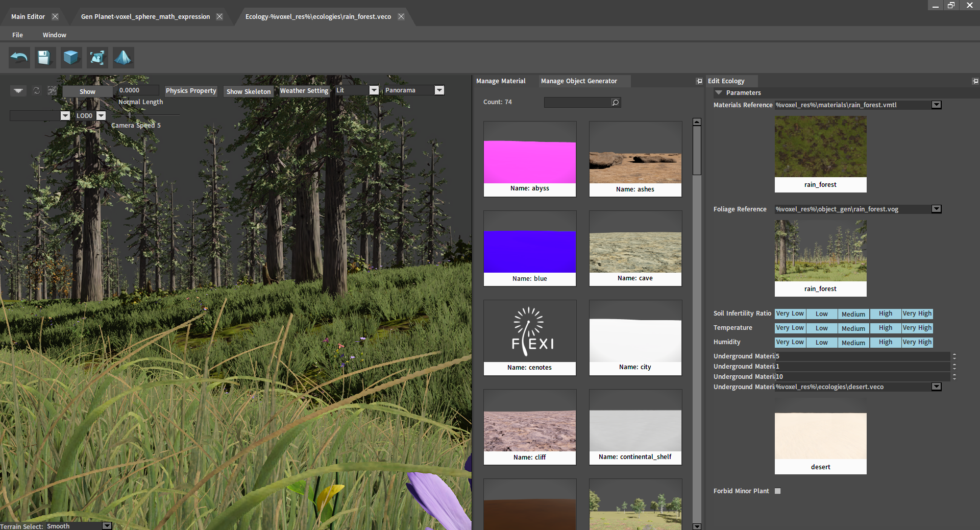Select the cenotes material thumbnail
This screenshot has width=980, height=530.
coord(530,338)
